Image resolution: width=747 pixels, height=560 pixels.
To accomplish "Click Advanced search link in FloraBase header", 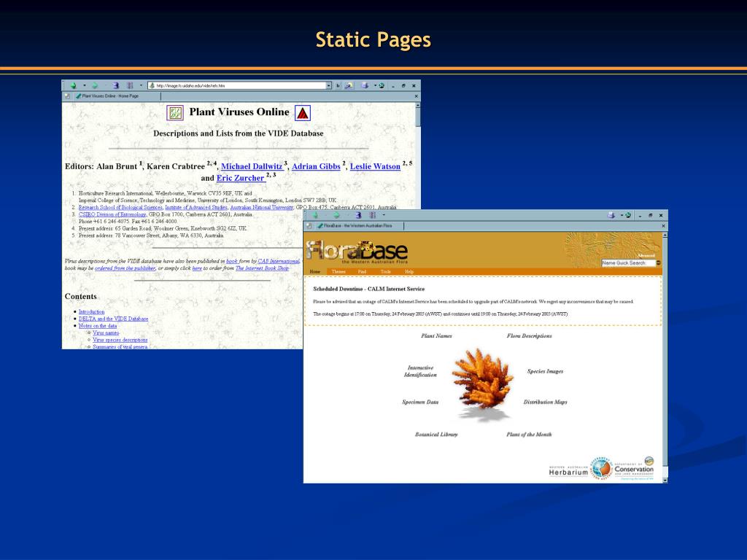I will [x=646, y=256].
